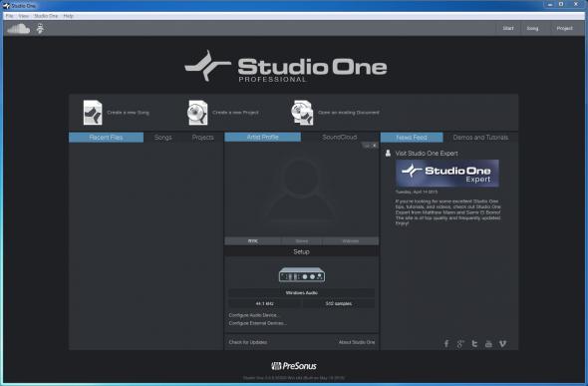Select the Demos and Tutorials tab

point(480,138)
